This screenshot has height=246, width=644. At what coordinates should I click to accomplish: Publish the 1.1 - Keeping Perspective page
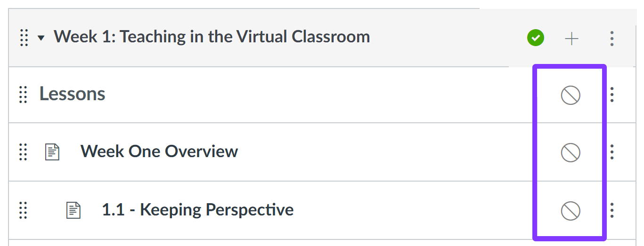[571, 211]
